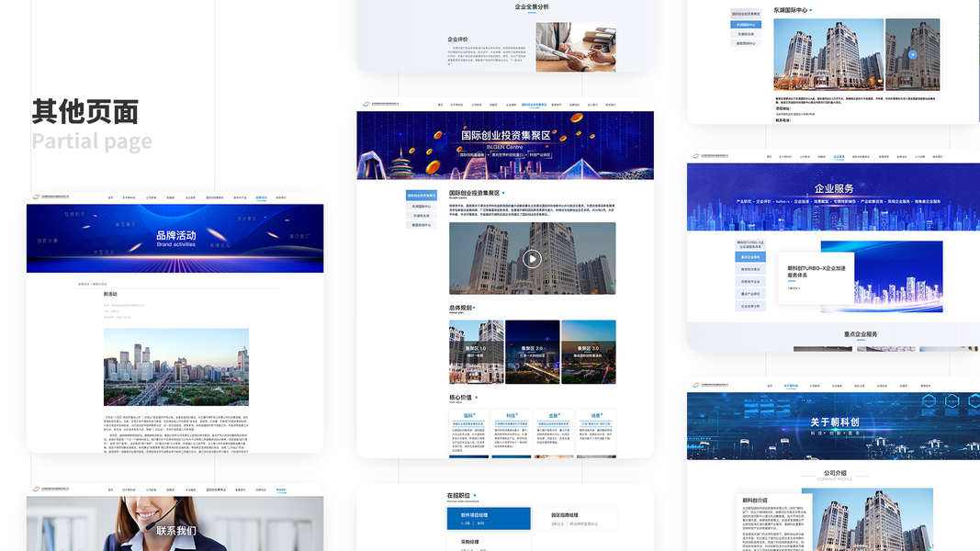980x551 pixels.
Task: Click company logo on 品牌活动 page header
Action: point(51,197)
